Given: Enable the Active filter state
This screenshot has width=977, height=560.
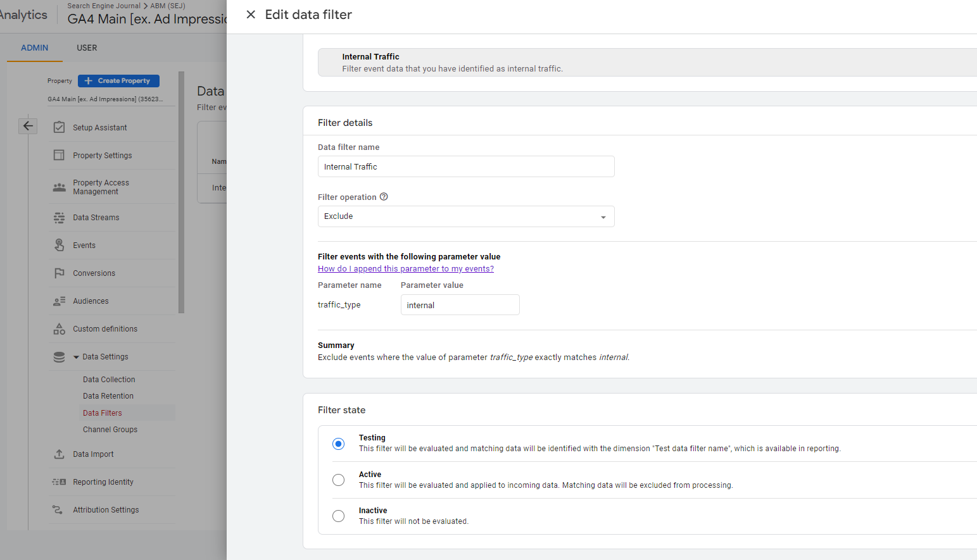Looking at the screenshot, I should click(x=338, y=480).
